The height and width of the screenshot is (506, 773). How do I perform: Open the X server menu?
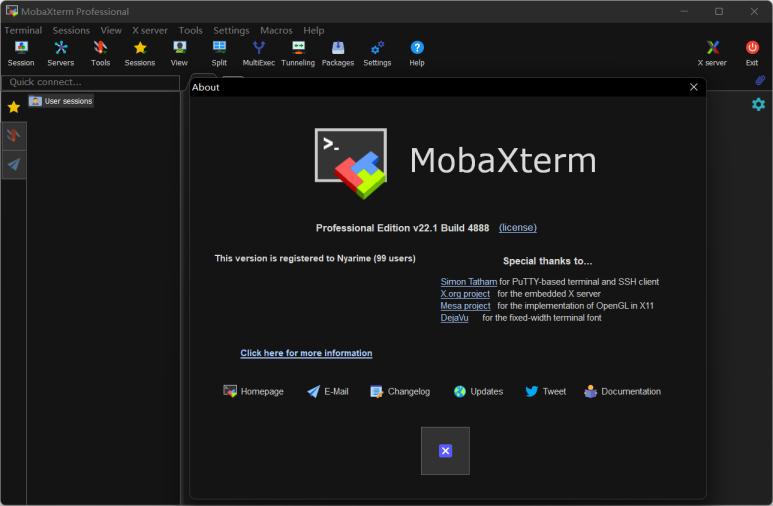coord(149,31)
